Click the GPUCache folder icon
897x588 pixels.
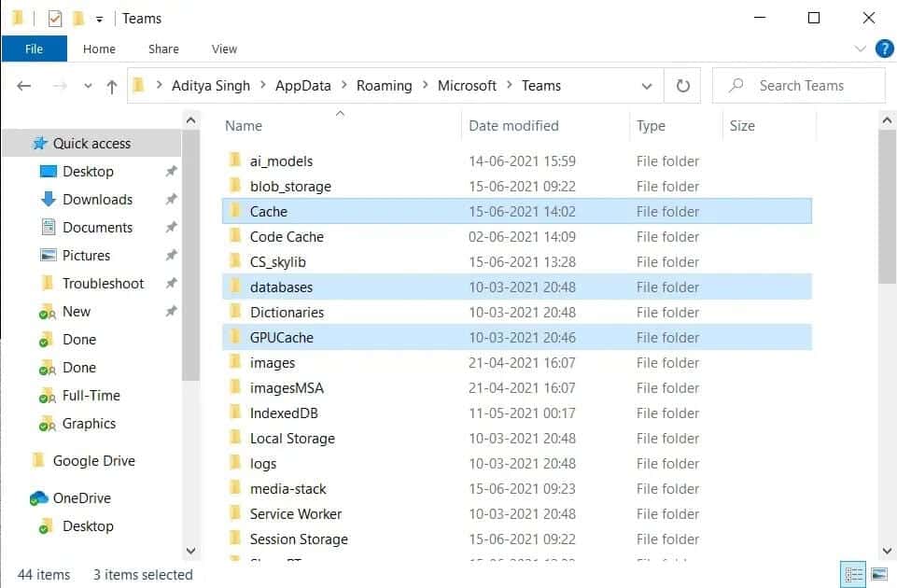point(234,336)
